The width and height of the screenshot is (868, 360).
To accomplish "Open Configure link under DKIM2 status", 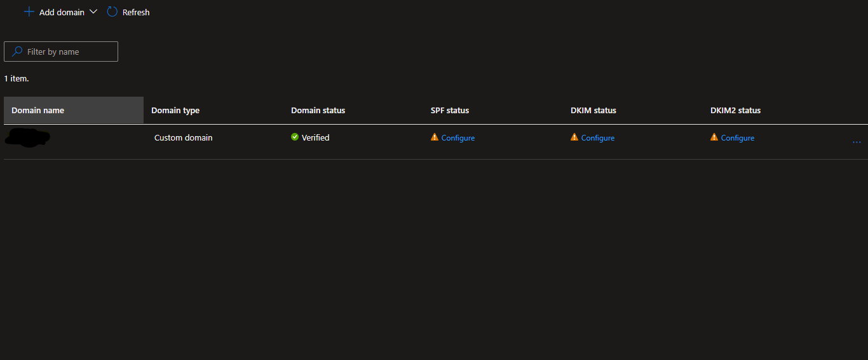I will tap(738, 138).
